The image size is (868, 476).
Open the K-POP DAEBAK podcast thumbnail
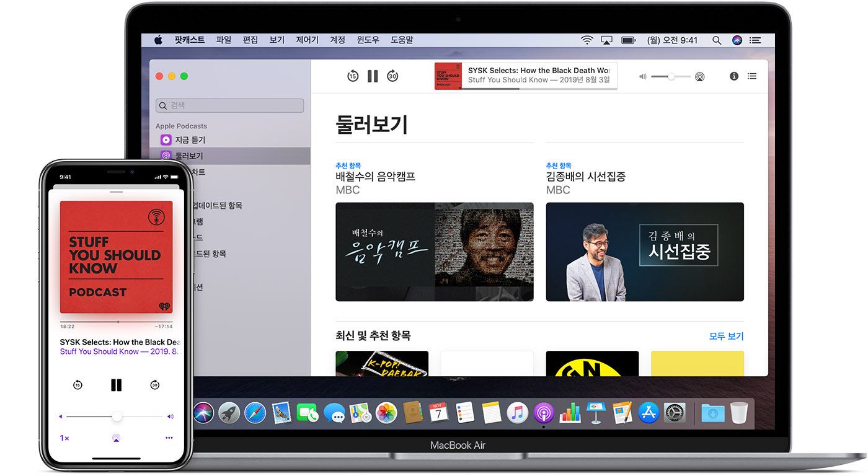click(382, 364)
